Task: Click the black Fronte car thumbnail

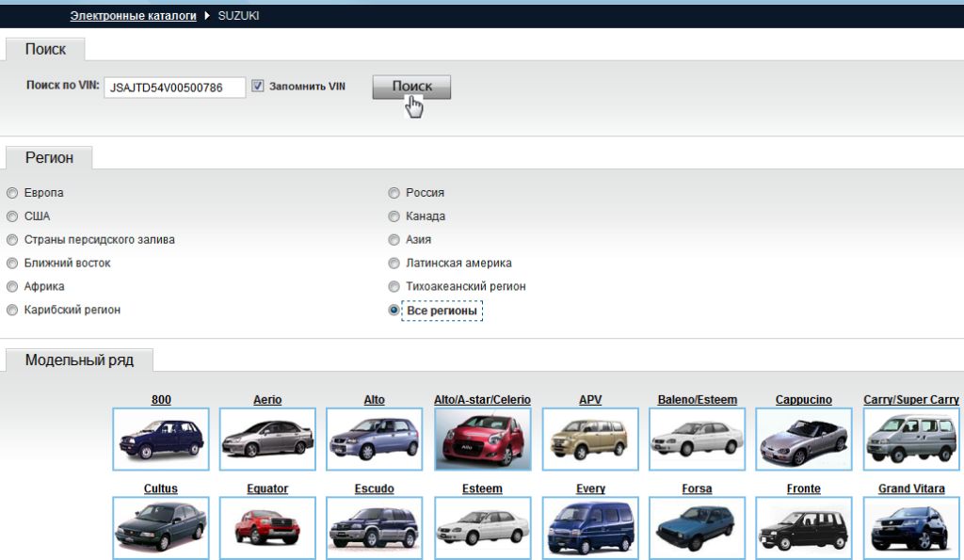Action: tap(804, 528)
